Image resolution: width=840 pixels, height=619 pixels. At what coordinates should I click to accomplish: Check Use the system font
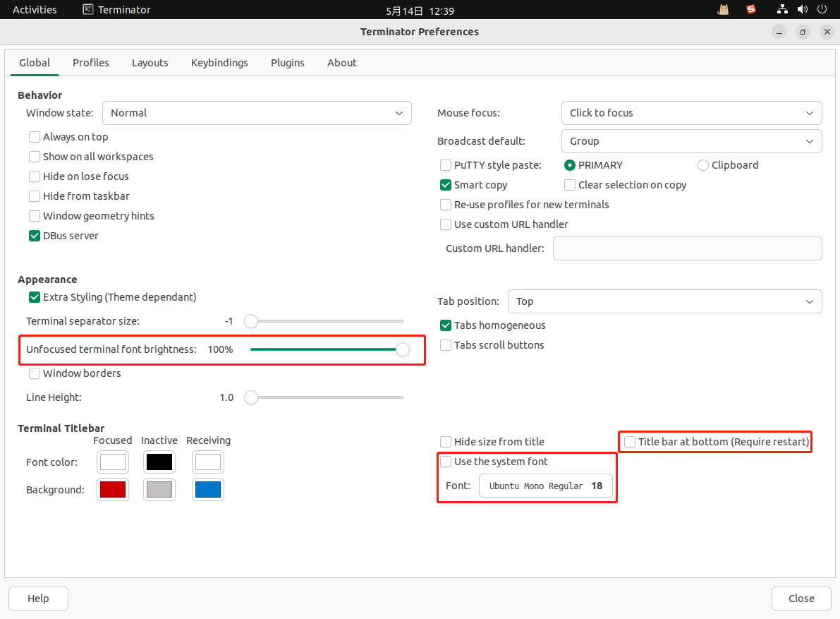(x=446, y=462)
